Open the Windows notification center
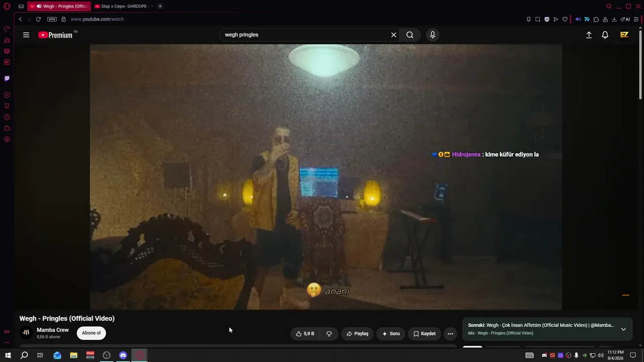The image size is (644, 362). point(633,355)
